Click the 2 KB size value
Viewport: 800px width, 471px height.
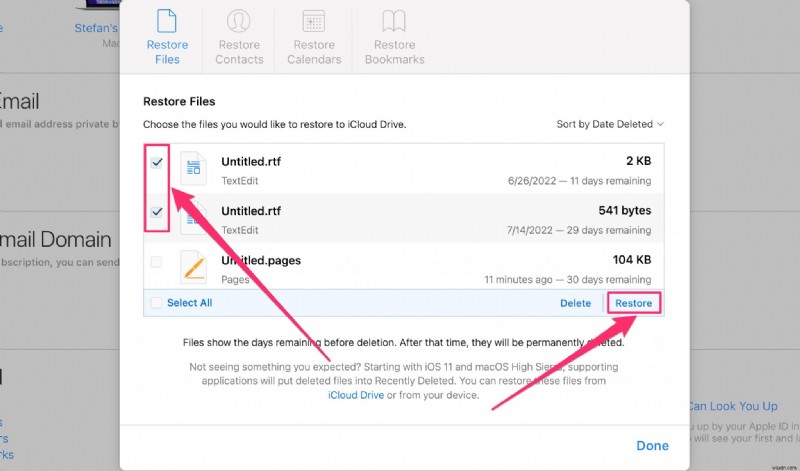(638, 161)
